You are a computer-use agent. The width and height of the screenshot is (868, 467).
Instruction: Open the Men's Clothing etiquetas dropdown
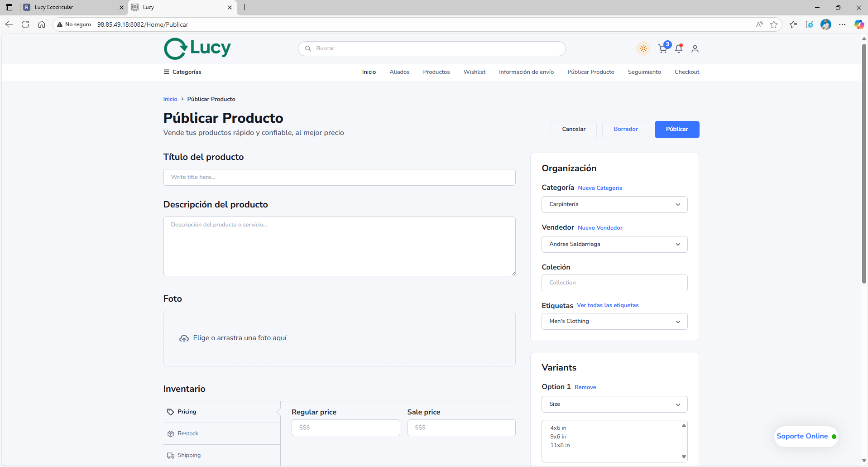click(614, 321)
